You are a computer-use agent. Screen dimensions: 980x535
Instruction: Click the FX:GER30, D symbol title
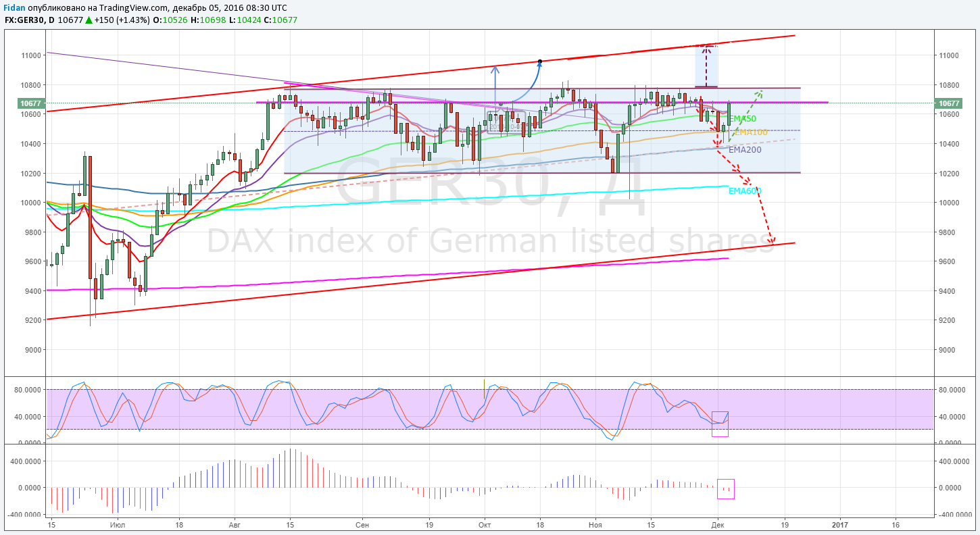pos(30,20)
